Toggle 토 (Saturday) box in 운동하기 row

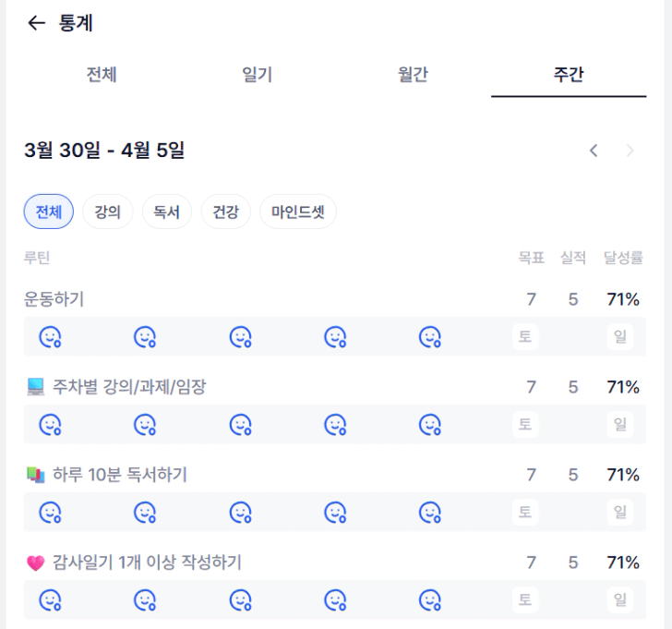click(x=525, y=337)
